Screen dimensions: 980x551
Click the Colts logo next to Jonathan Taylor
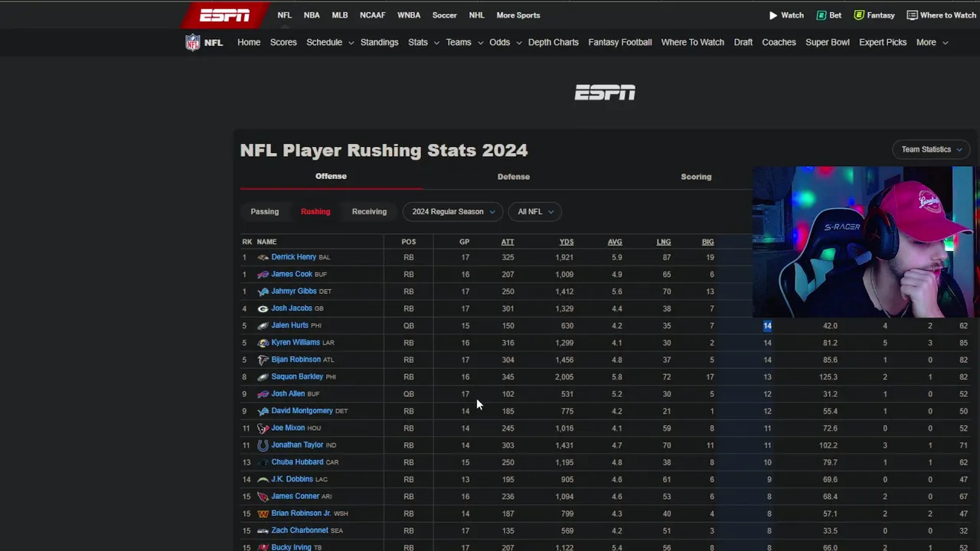point(263,445)
